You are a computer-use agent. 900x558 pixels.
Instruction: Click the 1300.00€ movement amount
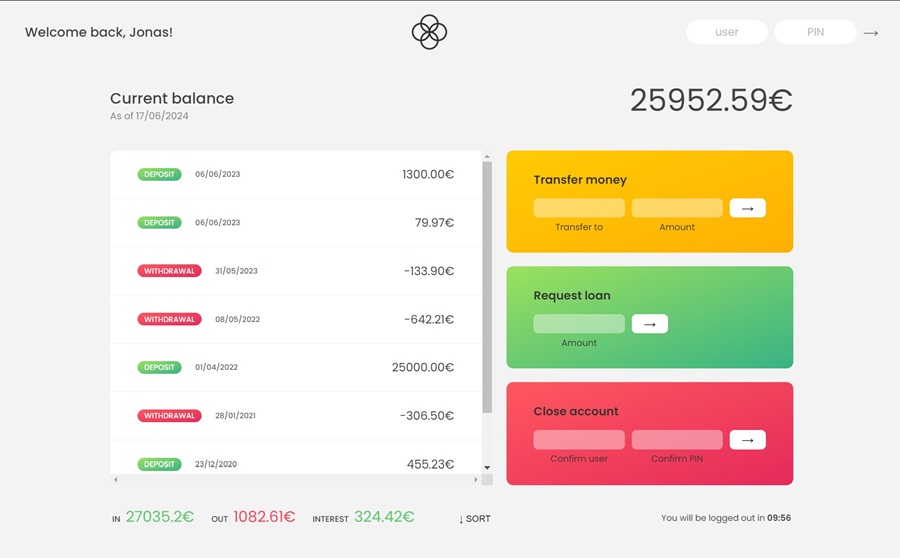(x=428, y=174)
